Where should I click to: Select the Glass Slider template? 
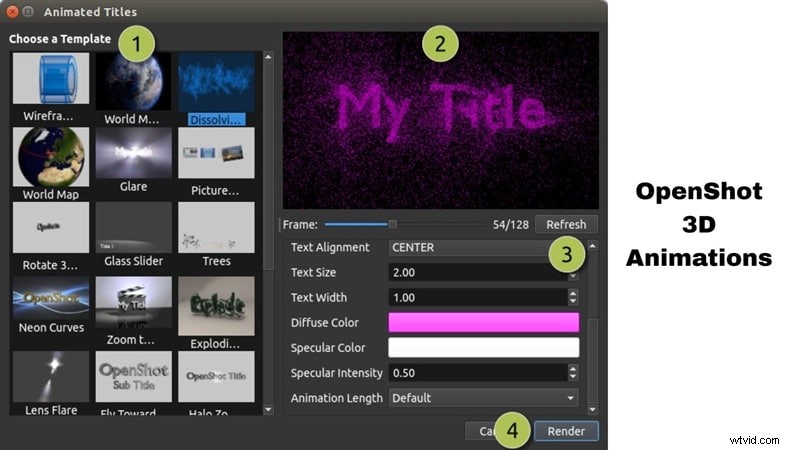pos(133,228)
